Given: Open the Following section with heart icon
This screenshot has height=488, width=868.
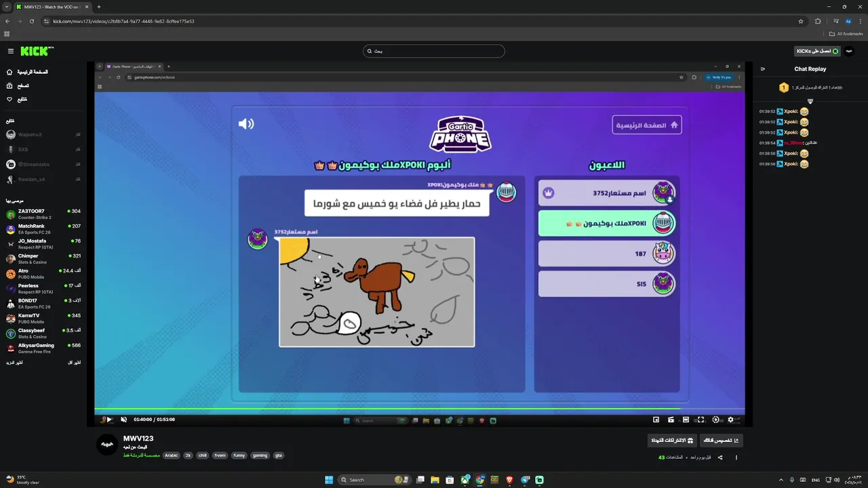Looking at the screenshot, I should point(17,99).
